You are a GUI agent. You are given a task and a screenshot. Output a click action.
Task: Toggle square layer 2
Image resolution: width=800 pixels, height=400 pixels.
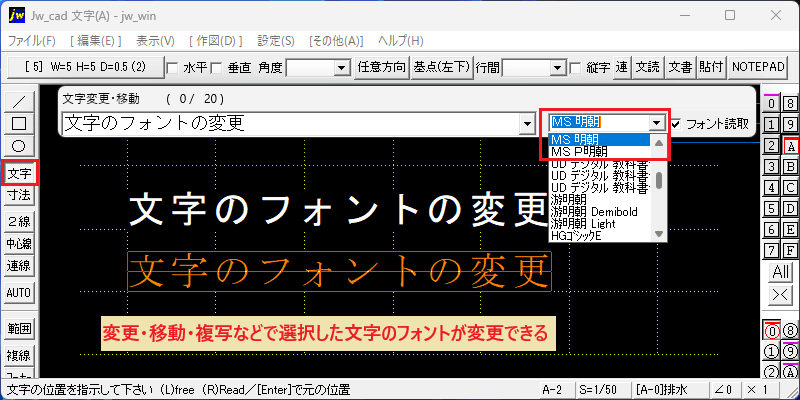(x=772, y=145)
